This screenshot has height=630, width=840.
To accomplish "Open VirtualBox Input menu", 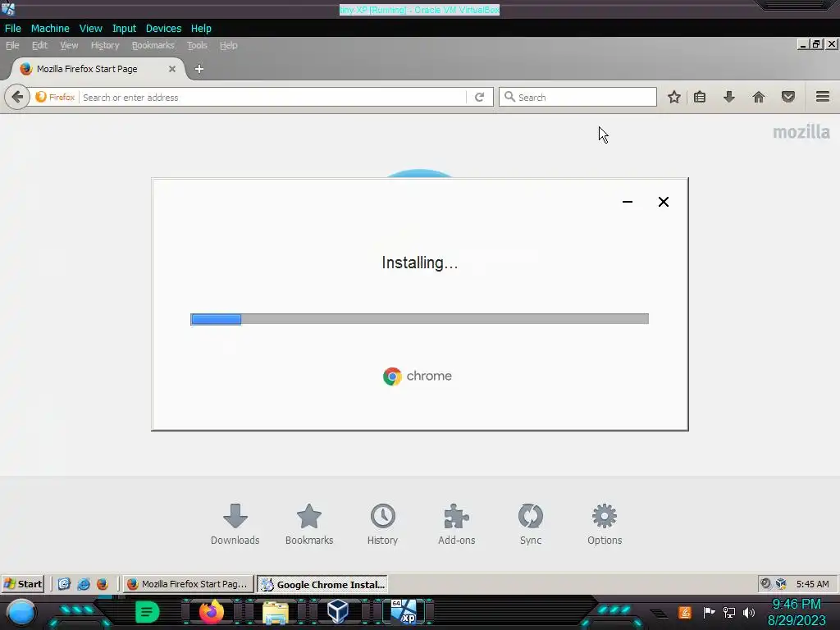I will coord(124,29).
